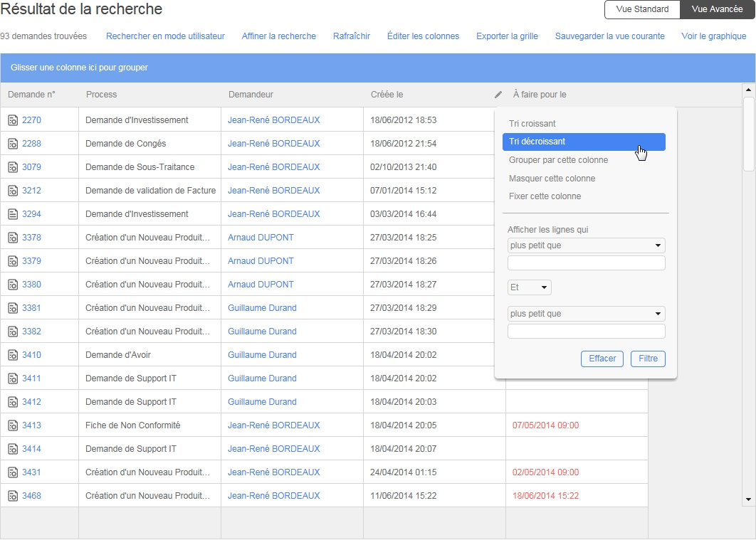Click the pencil icon in the Créée le header

(498, 95)
